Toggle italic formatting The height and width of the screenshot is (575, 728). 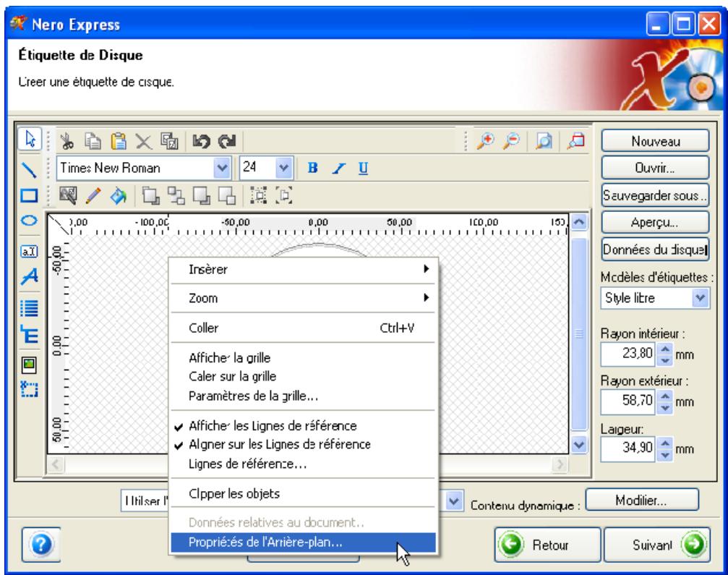tap(338, 168)
